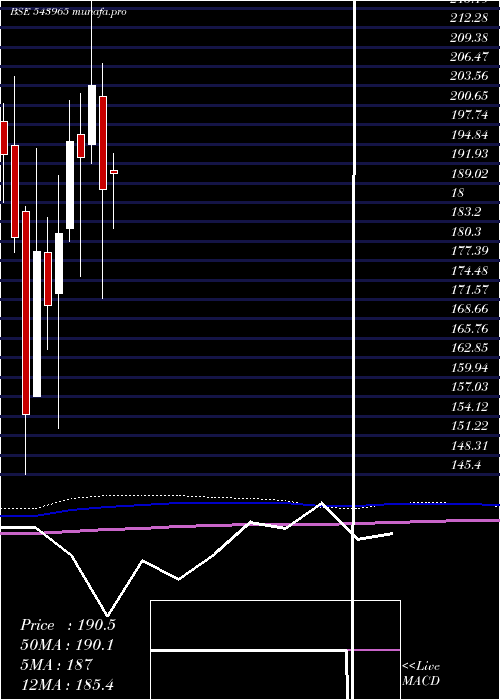
Task: Select the 194.84 price label
Action: tap(469, 135)
